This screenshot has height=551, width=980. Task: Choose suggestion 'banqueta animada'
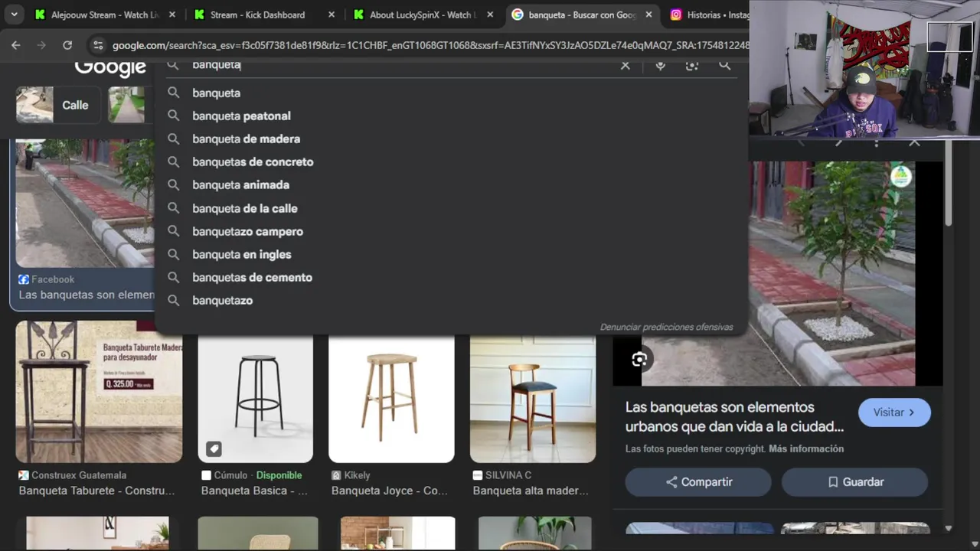coord(451,184)
